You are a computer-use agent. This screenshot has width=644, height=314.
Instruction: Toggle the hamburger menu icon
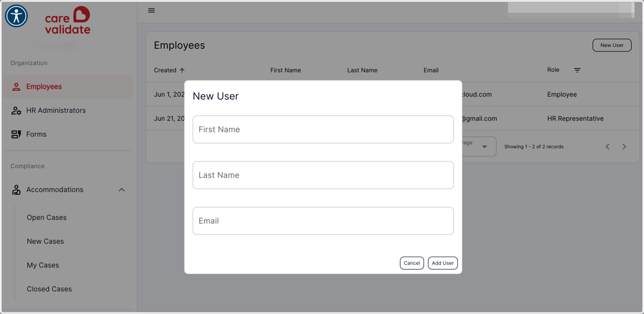point(151,10)
